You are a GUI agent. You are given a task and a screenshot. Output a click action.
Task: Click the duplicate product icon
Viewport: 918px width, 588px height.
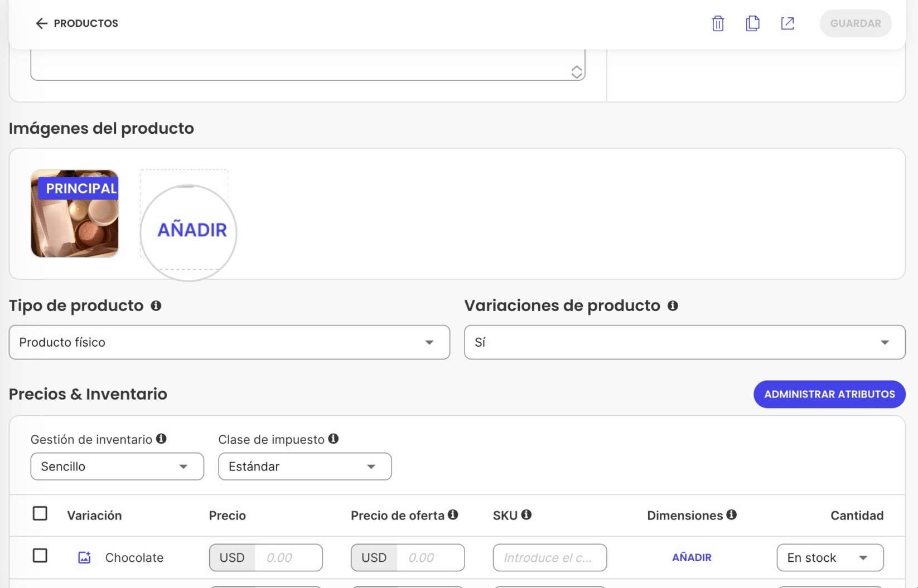[752, 23]
